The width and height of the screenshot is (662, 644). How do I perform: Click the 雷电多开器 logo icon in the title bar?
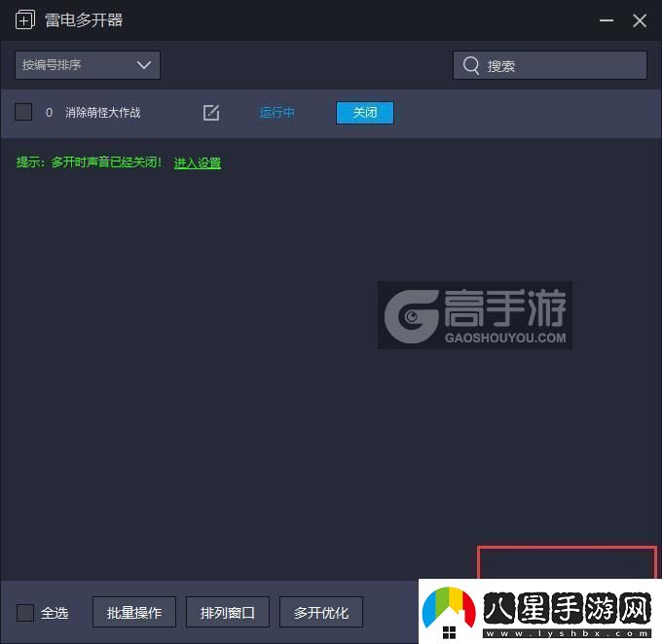tap(25, 19)
